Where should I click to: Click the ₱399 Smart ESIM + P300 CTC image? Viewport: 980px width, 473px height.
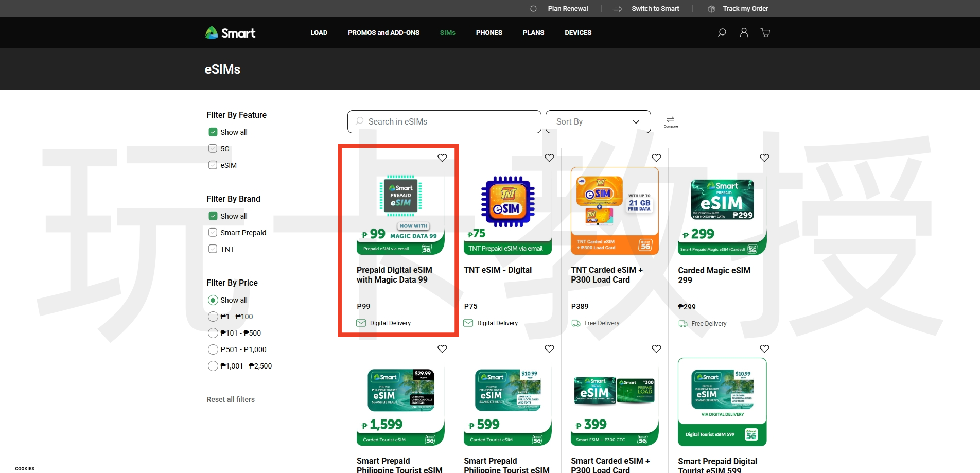coord(615,402)
